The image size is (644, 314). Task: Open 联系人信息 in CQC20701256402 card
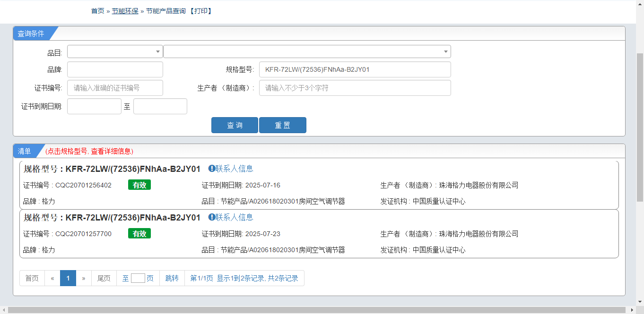coord(235,169)
